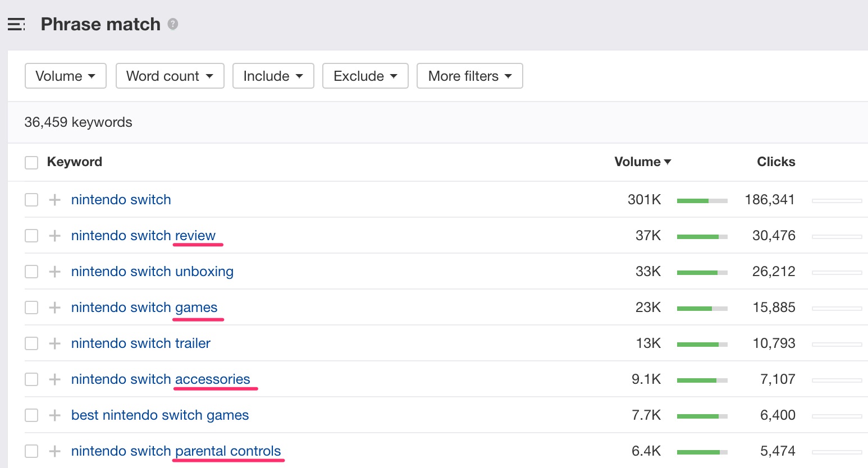
Task: Click the plus icon for nintendo switch review
Action: tap(54, 235)
